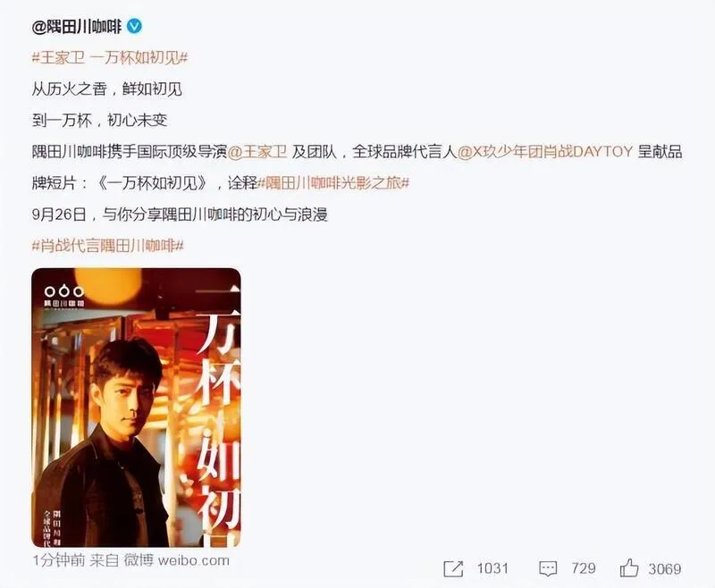Open the @X玖少年团肖战DAYTOY mention

[x=545, y=152]
